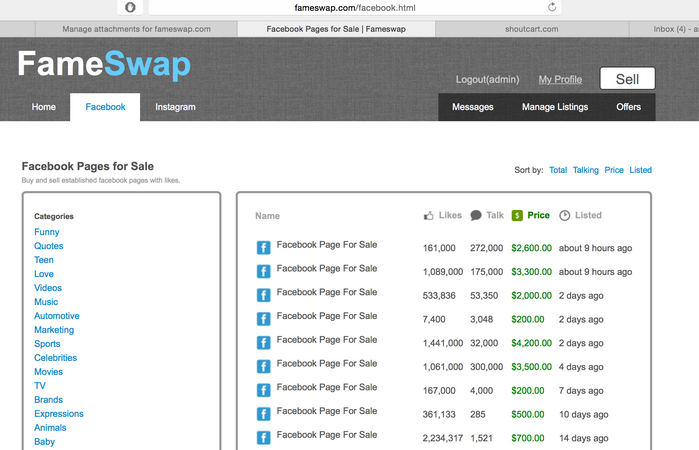Click the FameSwap logo
This screenshot has height=450, width=699.
[x=104, y=65]
